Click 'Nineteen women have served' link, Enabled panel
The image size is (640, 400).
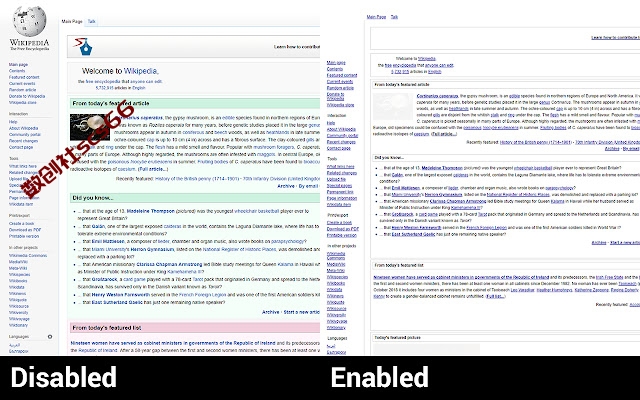[461, 277]
